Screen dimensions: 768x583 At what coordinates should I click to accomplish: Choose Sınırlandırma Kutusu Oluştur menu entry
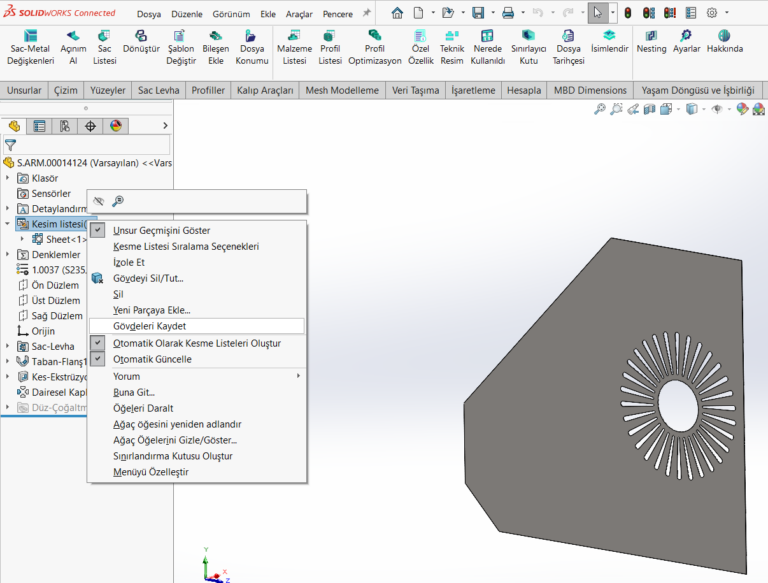[172, 456]
